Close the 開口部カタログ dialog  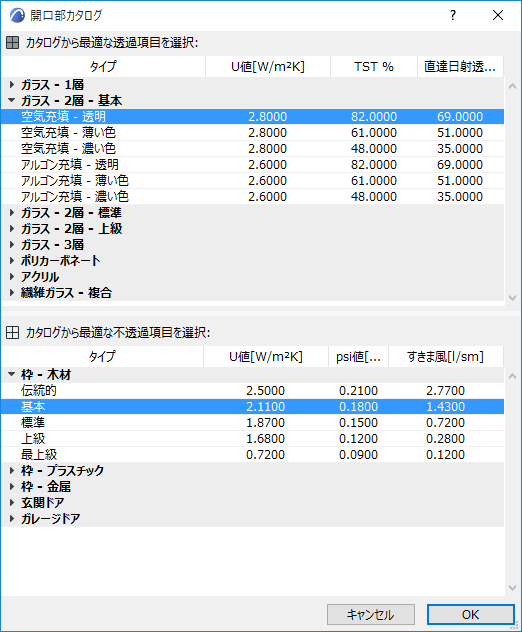(x=498, y=15)
